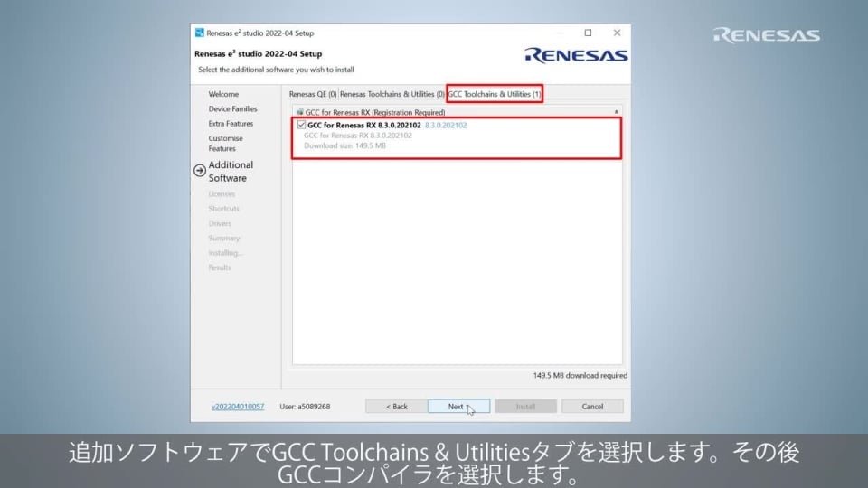Viewport: 868px width, 488px height.
Task: Switch to the Renesas QE (0) tab
Action: [312, 94]
